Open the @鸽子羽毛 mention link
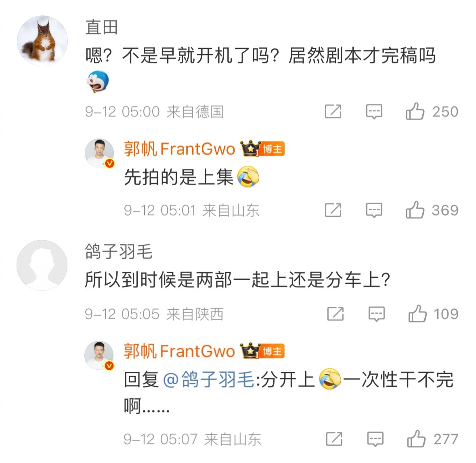476x463 pixels. pyautogui.click(x=209, y=379)
